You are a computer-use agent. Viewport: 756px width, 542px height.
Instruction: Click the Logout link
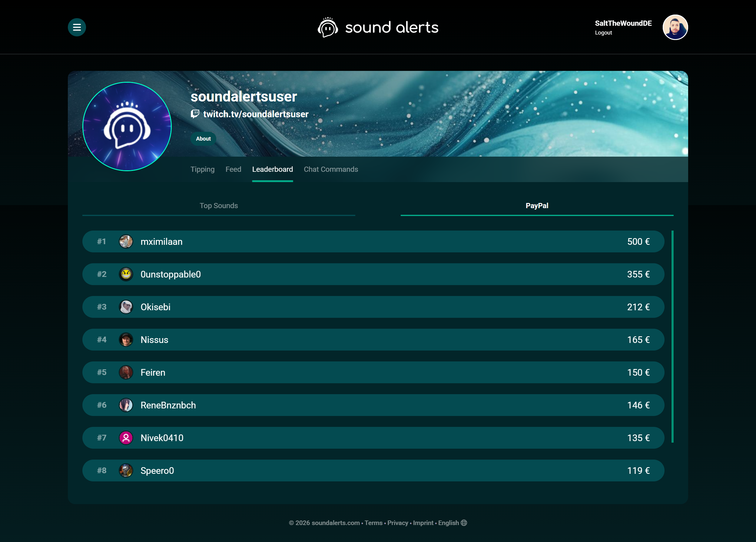point(603,33)
